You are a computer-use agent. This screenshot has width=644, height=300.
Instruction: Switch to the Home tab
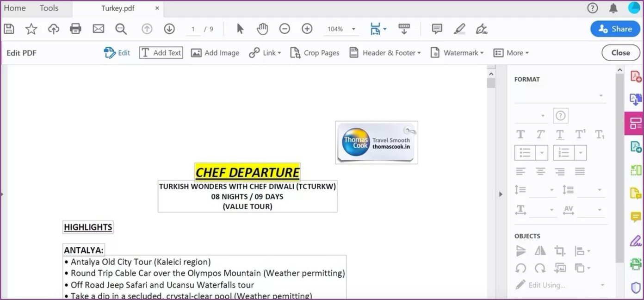click(x=15, y=8)
